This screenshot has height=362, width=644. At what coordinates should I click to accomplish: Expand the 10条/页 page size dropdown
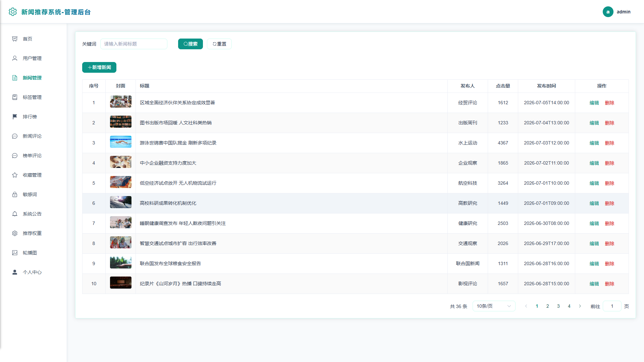coord(494,306)
